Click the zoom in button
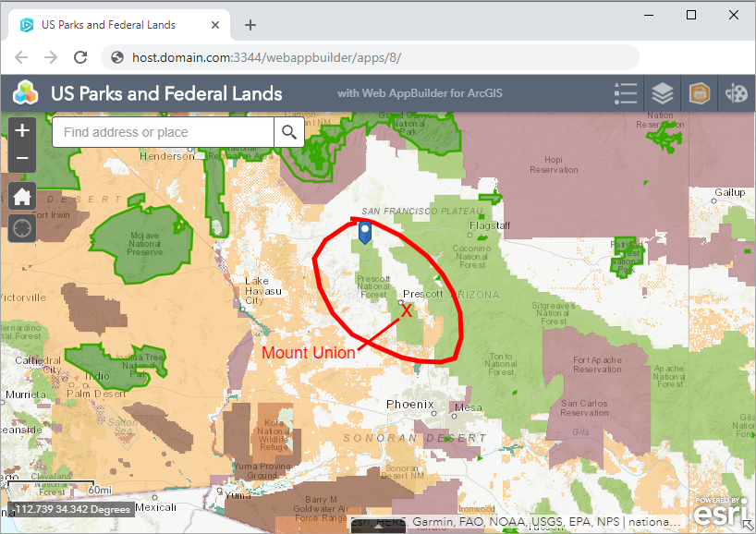Viewport: 756px width, 534px height. (x=21, y=130)
